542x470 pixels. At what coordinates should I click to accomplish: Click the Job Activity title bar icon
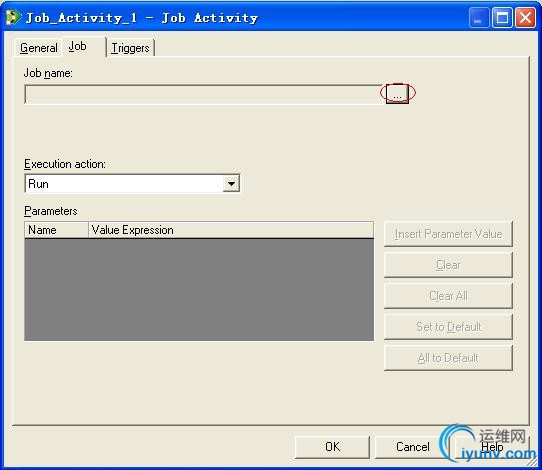coord(13,17)
